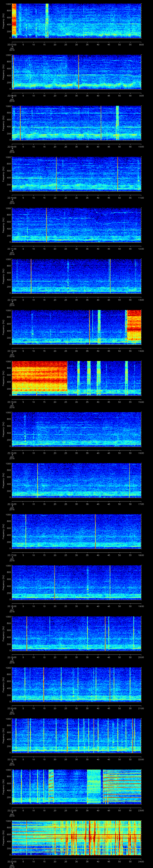The image size is (153, 868).
Task: Select the 22:08:00 start time label
Action: 12,96
